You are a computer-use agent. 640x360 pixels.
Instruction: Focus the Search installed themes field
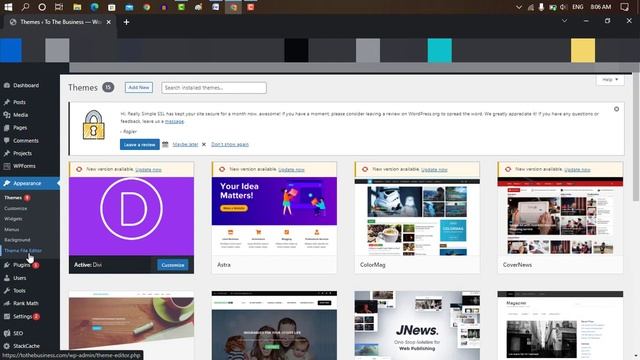pyautogui.click(x=214, y=88)
